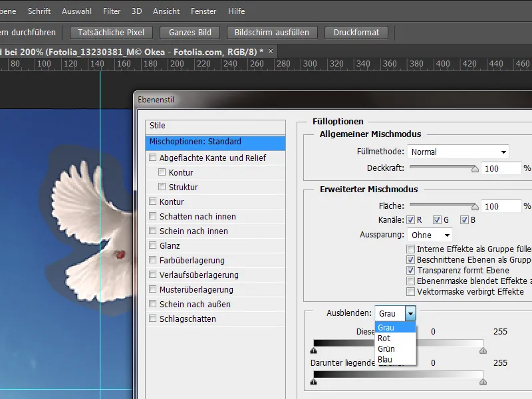Enable Schatten nach innen checkbox
This screenshot has width=532, height=399.
153,216
